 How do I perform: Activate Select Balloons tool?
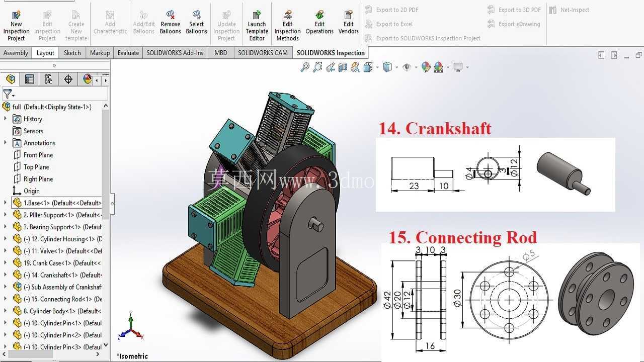coord(196,23)
